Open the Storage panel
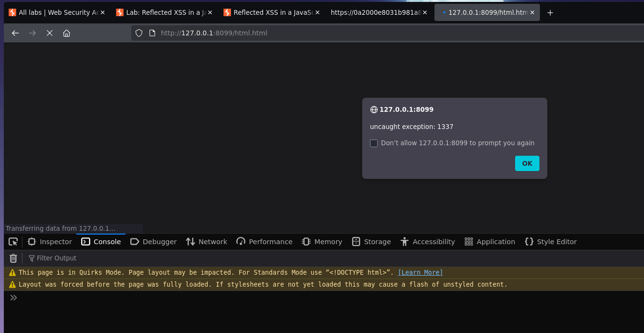This screenshot has height=333, width=644. coord(371,242)
